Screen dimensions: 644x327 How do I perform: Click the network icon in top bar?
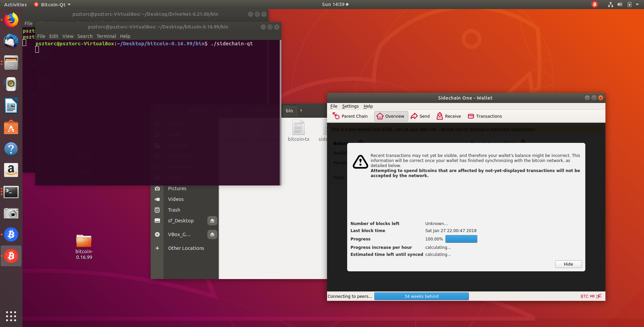click(610, 4)
